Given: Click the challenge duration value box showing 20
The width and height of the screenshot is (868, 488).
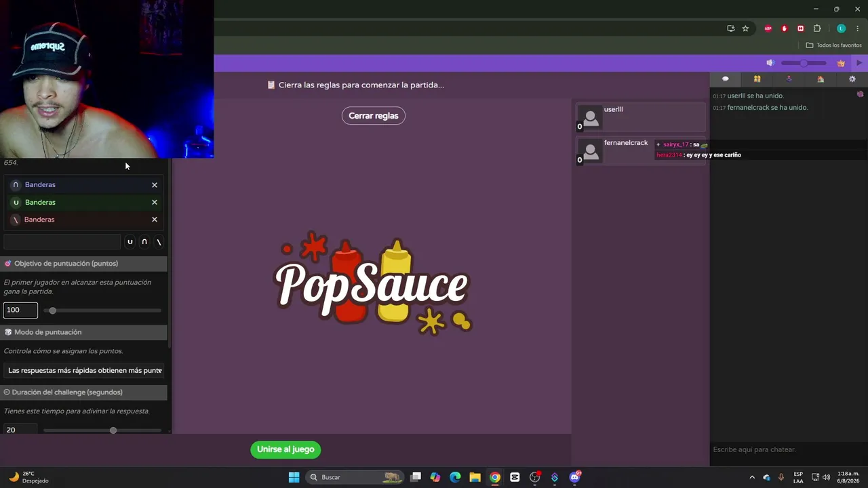Looking at the screenshot, I should 20,430.
